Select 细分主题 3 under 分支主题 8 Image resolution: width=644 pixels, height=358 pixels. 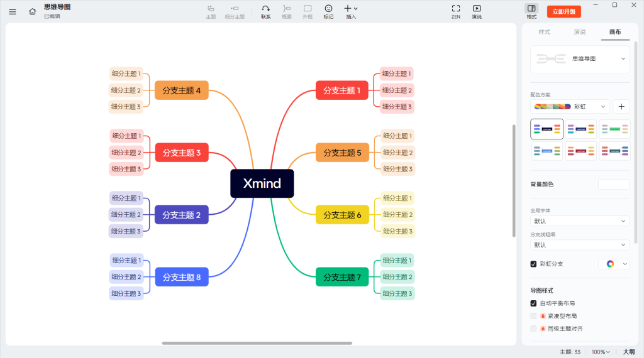coord(126,293)
